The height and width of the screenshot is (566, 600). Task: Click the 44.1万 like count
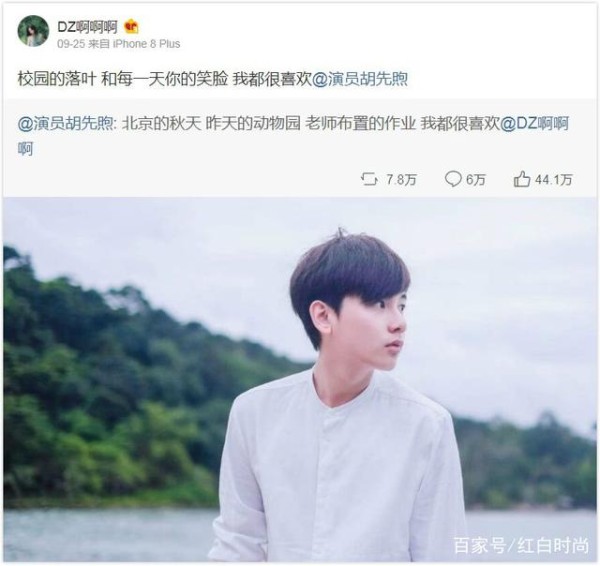pos(554,179)
